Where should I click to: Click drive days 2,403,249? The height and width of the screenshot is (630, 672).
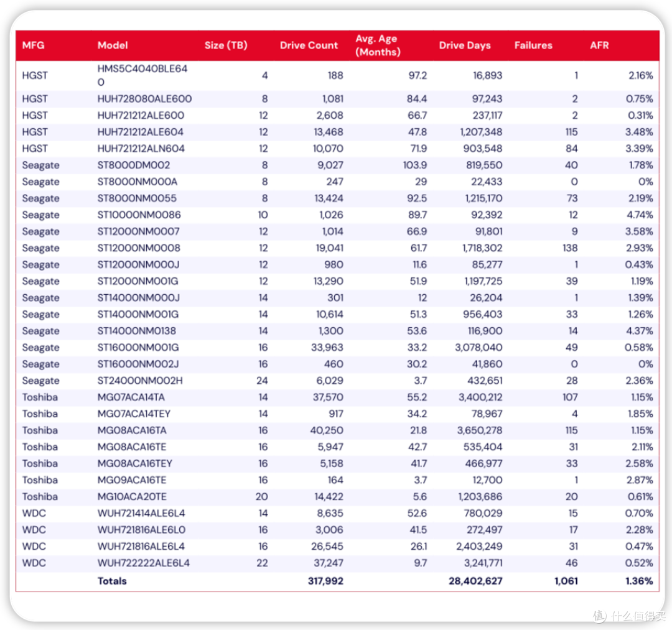pyautogui.click(x=479, y=547)
